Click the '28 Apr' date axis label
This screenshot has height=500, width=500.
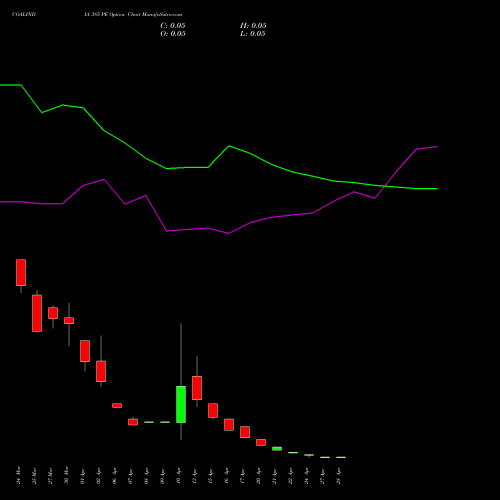click(x=339, y=476)
